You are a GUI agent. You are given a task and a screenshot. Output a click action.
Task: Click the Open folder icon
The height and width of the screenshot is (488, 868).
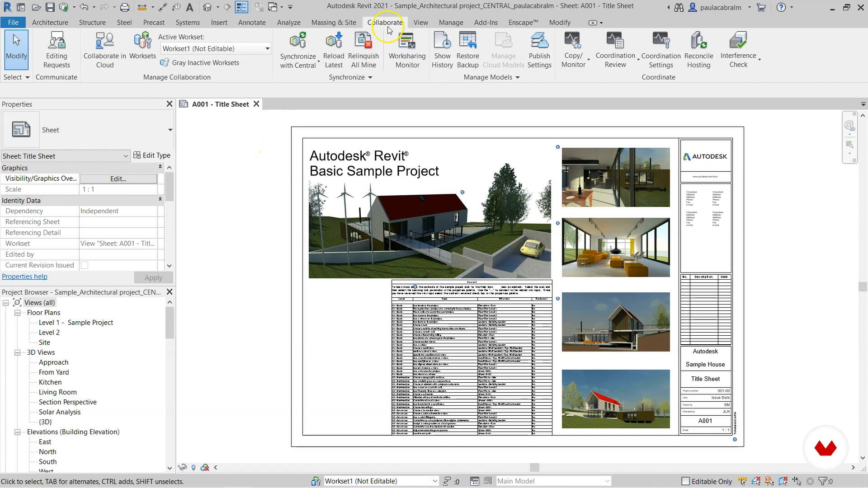point(37,7)
